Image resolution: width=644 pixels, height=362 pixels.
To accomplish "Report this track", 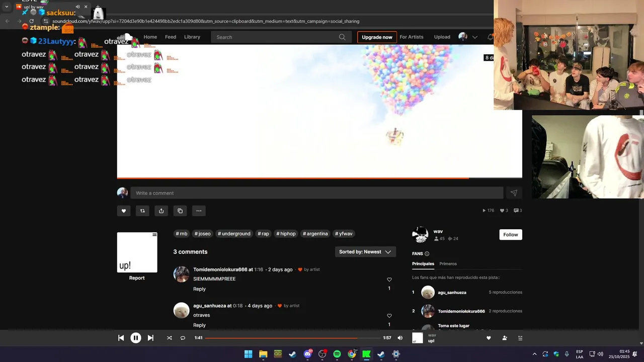I will point(137,278).
